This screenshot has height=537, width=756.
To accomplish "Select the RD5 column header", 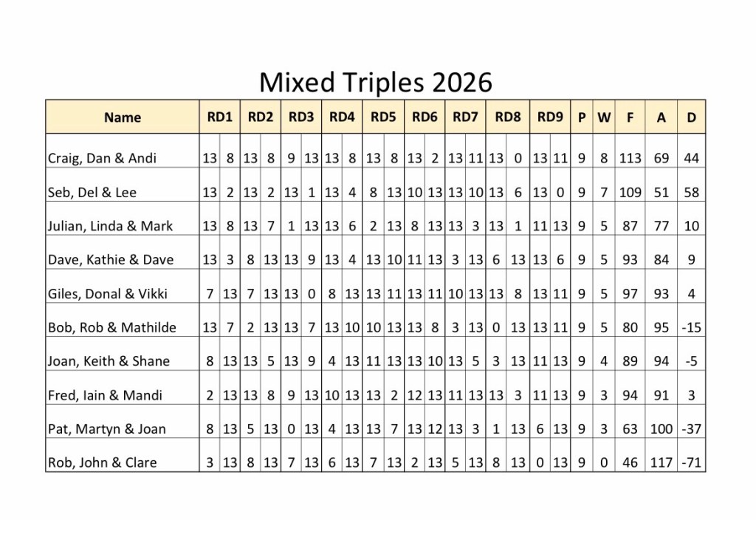I will click(x=383, y=117).
